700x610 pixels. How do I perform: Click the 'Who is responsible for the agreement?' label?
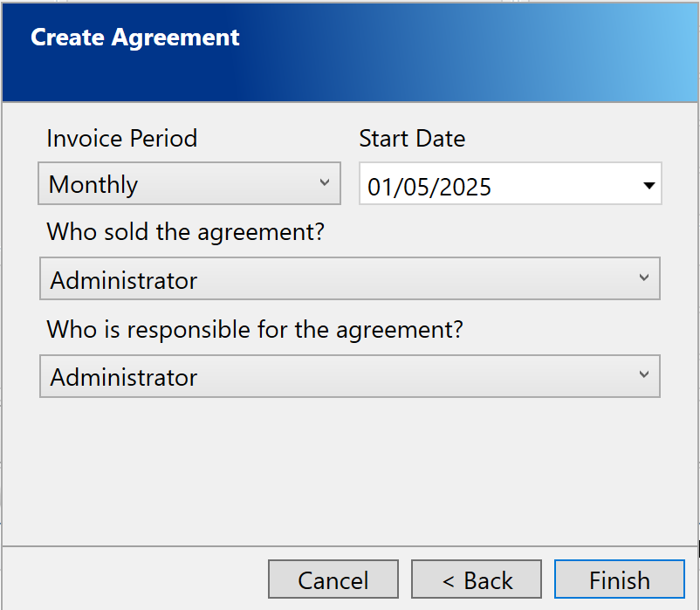pyautogui.click(x=254, y=330)
